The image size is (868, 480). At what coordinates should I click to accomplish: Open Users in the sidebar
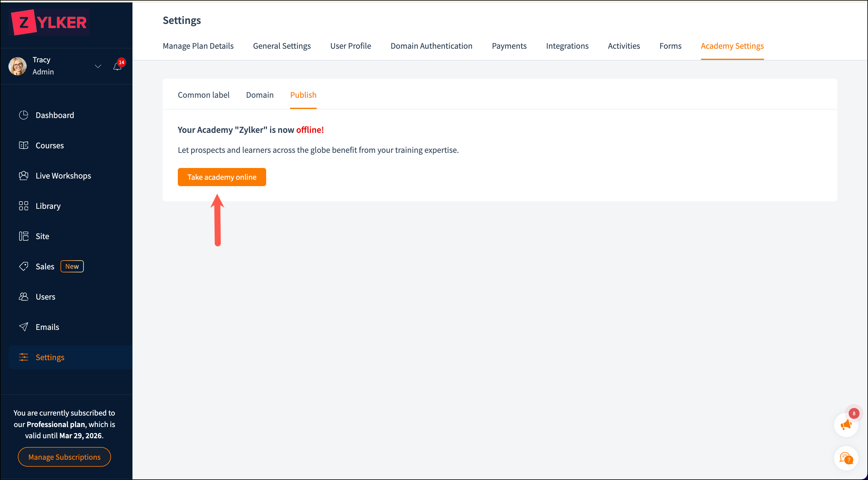pos(45,297)
